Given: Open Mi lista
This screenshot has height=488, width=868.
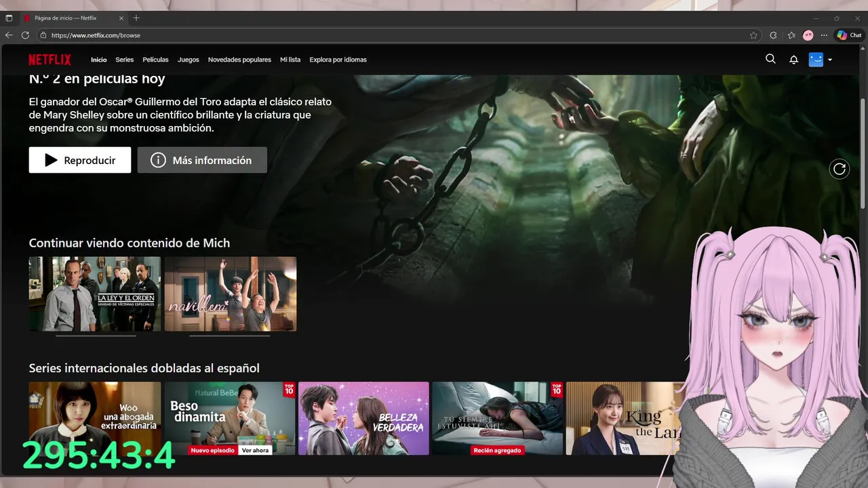Looking at the screenshot, I should coord(290,60).
